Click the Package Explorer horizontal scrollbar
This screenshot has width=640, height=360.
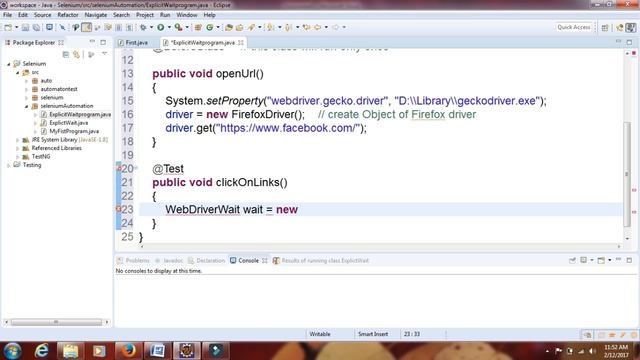[56, 322]
